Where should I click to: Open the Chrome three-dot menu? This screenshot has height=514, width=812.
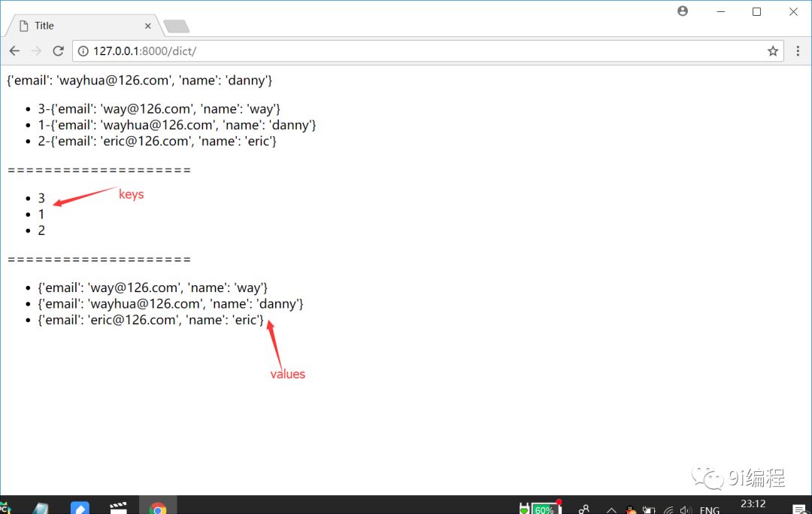coord(798,50)
